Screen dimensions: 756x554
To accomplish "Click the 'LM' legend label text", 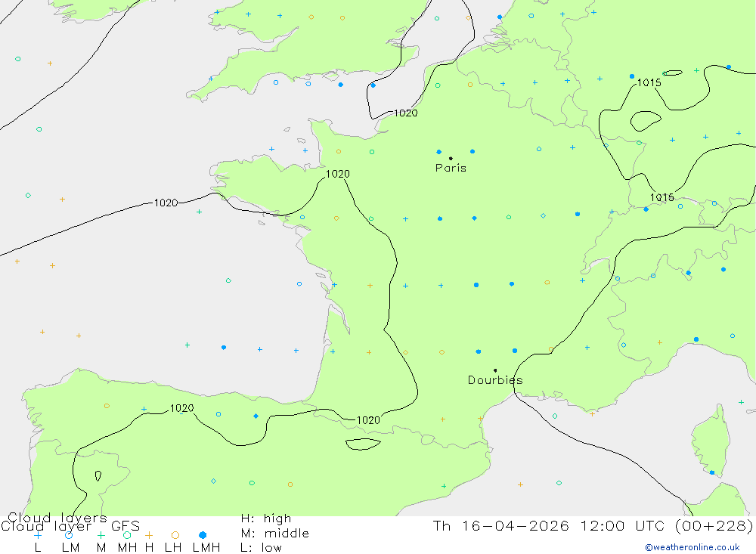I will coord(71,548).
